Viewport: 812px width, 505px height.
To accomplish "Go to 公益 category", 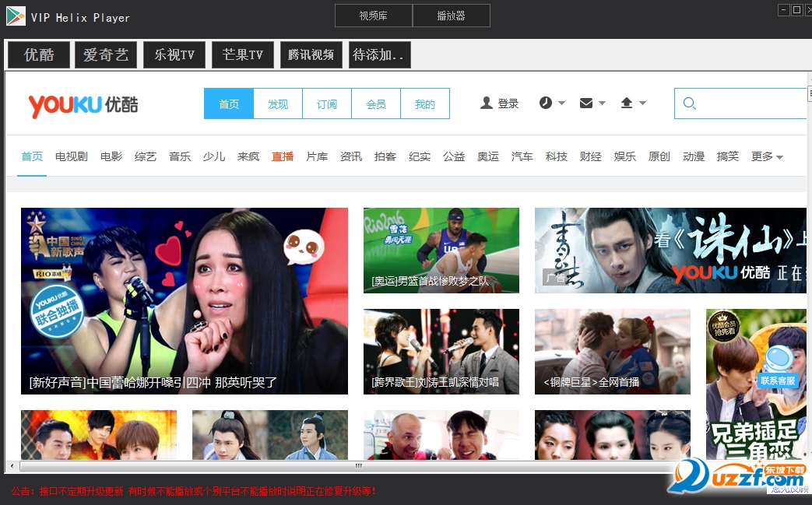I will (x=454, y=156).
